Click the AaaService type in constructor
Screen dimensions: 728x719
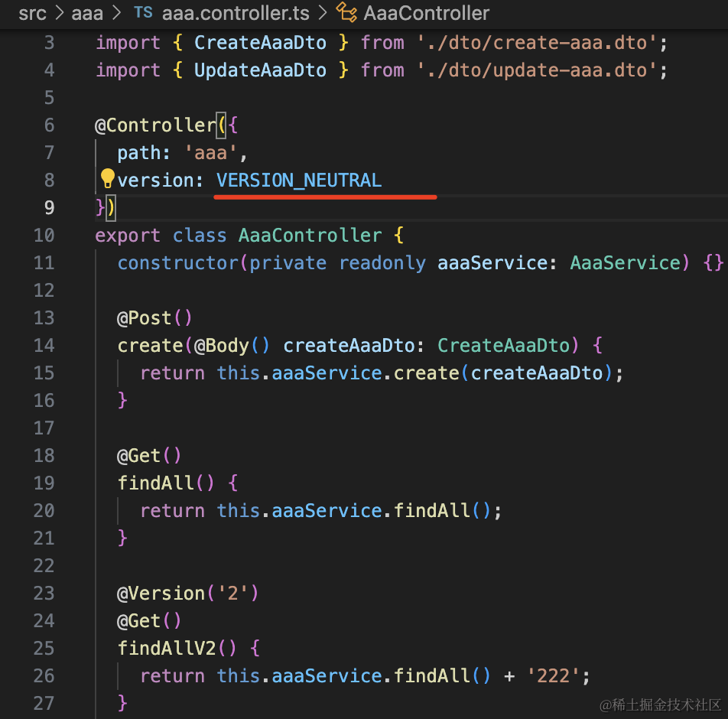[x=625, y=263]
